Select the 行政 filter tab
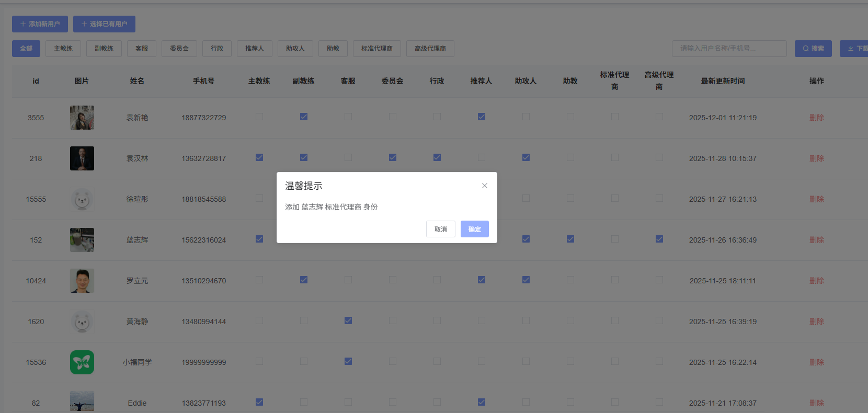This screenshot has height=413, width=868. 217,49
